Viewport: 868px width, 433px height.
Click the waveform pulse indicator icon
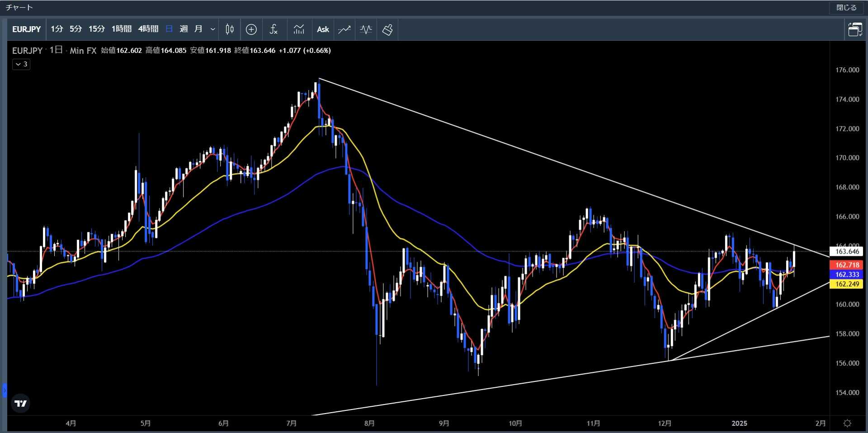point(366,29)
